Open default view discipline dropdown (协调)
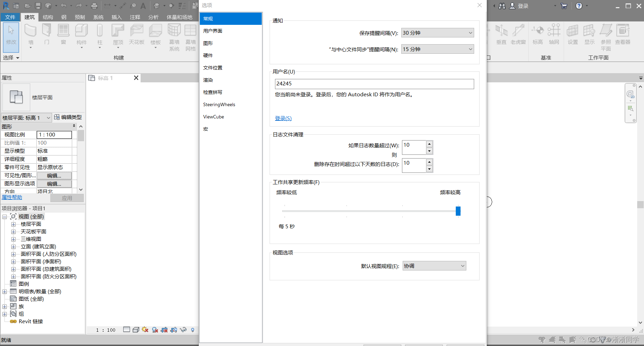The image size is (644, 346). coord(434,266)
